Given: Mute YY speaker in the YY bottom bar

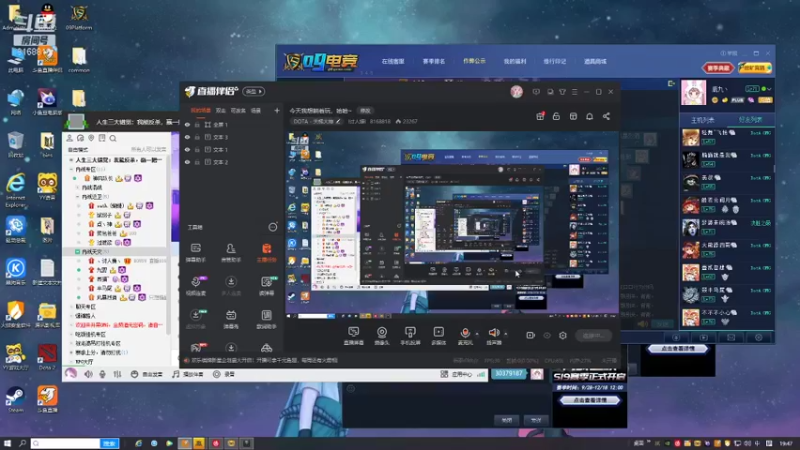Looking at the screenshot, I should click(88, 374).
